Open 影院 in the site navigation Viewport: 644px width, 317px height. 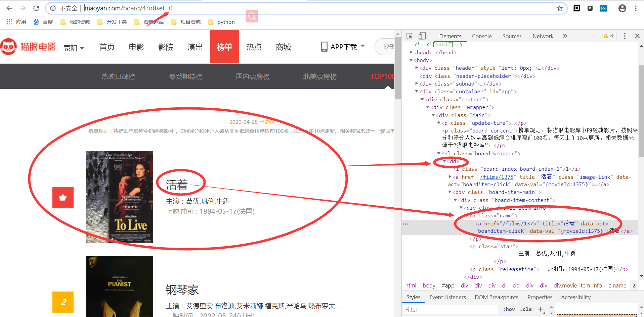tap(166, 47)
